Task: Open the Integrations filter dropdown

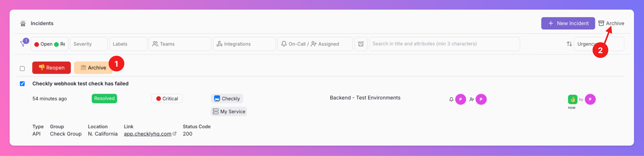Action: [244, 44]
